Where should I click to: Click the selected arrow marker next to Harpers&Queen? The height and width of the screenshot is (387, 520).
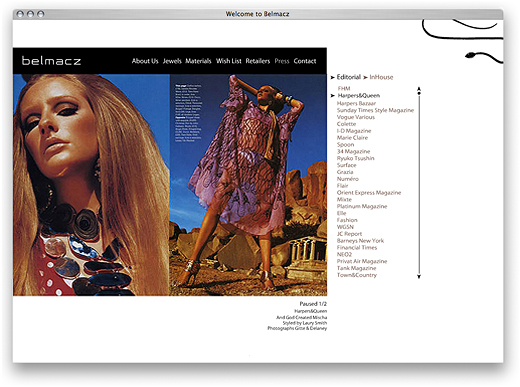pyautogui.click(x=332, y=96)
